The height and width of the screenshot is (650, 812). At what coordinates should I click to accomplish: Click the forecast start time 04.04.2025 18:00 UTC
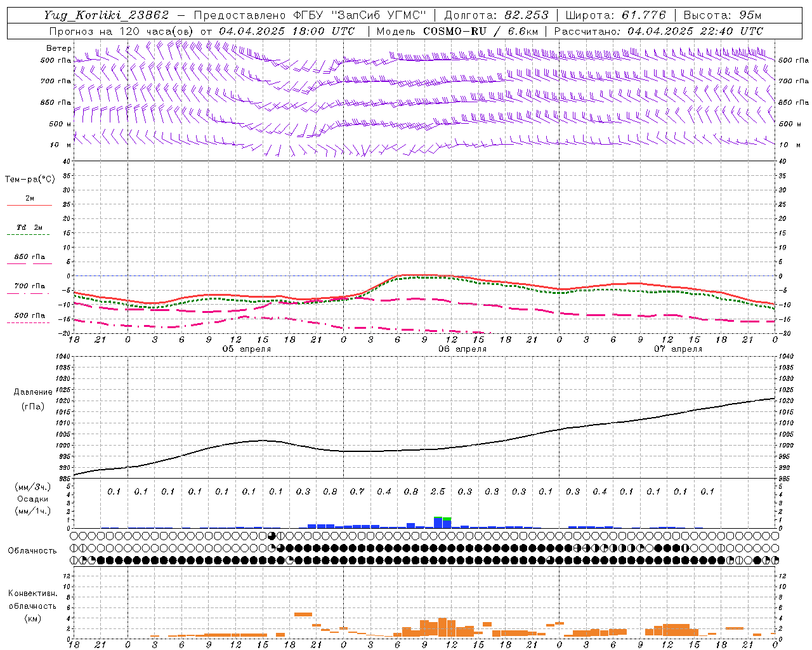pyautogui.click(x=287, y=31)
